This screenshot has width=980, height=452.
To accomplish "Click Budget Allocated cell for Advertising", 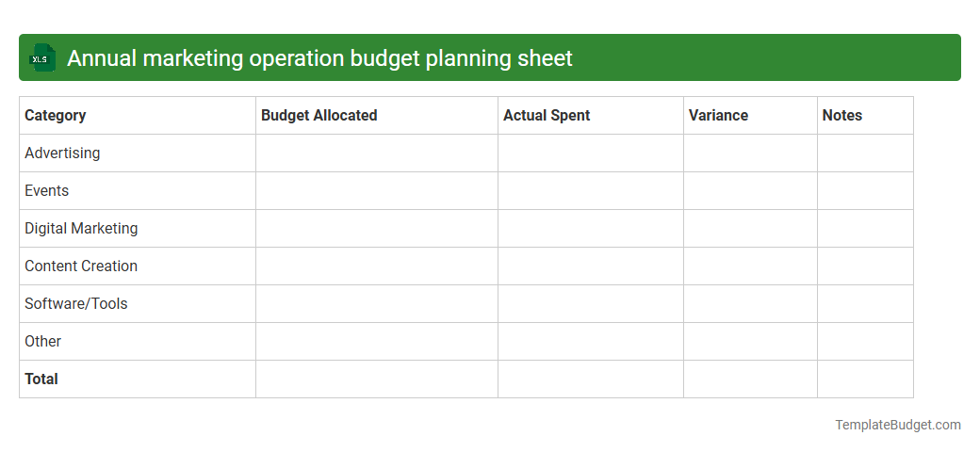I will (377, 153).
